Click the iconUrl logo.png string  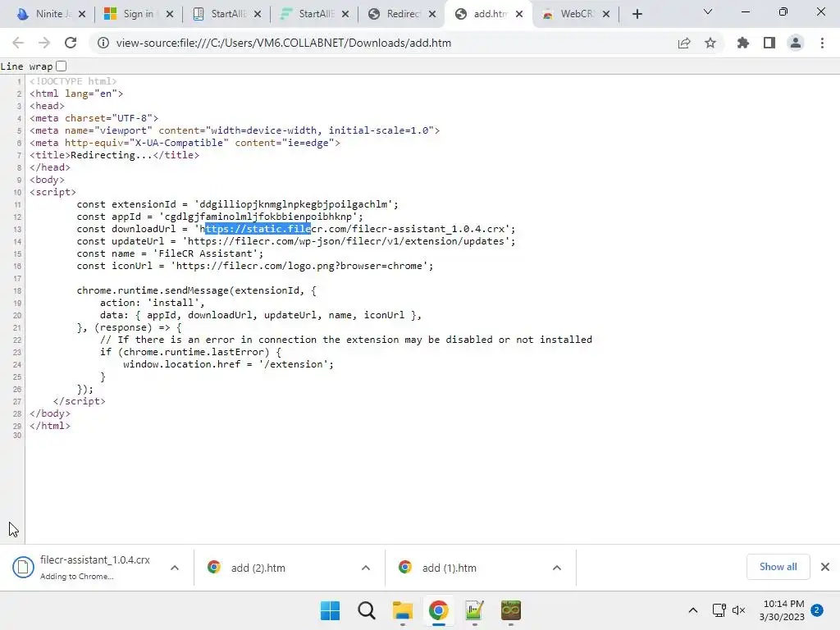(x=299, y=267)
